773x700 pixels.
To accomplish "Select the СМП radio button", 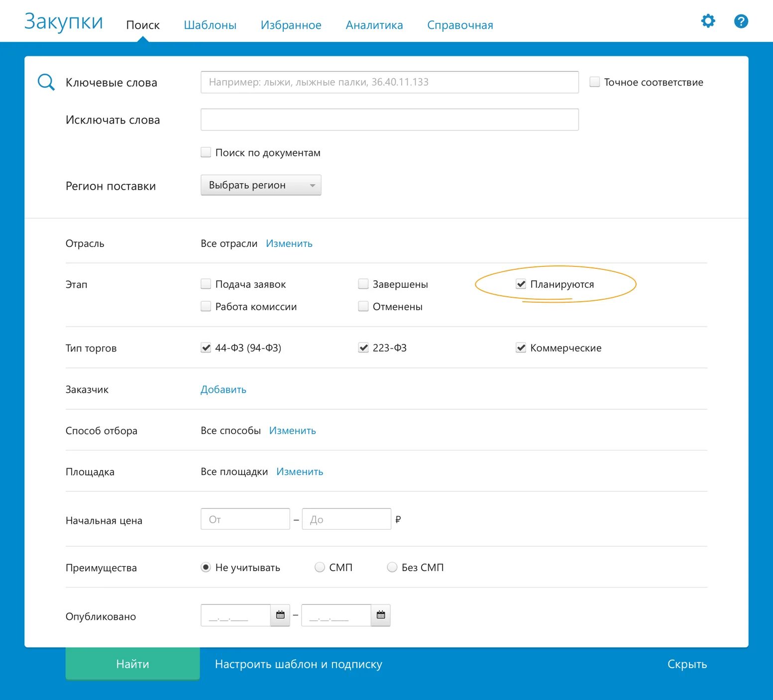I will pyautogui.click(x=320, y=567).
